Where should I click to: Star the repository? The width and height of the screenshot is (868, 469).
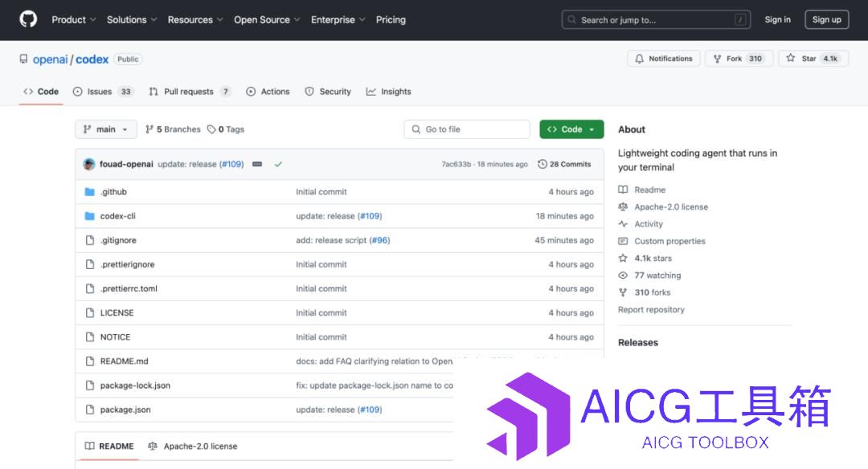click(813, 59)
